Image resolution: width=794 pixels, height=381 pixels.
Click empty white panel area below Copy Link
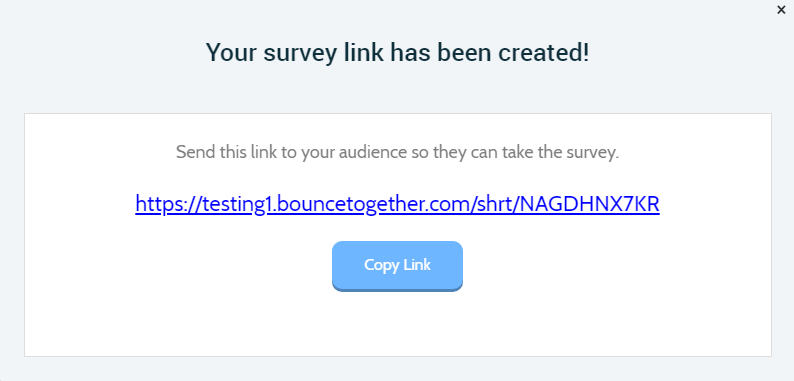click(x=397, y=324)
